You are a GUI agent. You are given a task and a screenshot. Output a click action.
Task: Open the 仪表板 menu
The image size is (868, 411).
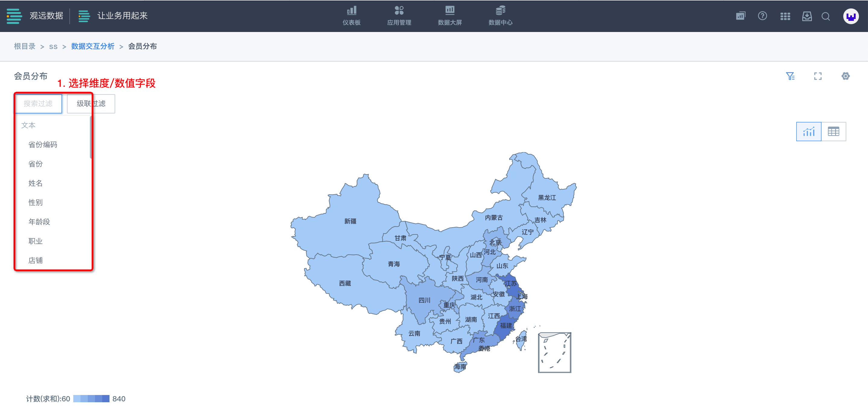coord(351,16)
